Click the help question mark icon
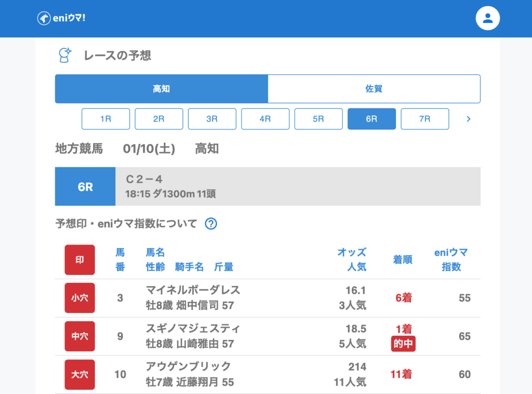 click(211, 224)
